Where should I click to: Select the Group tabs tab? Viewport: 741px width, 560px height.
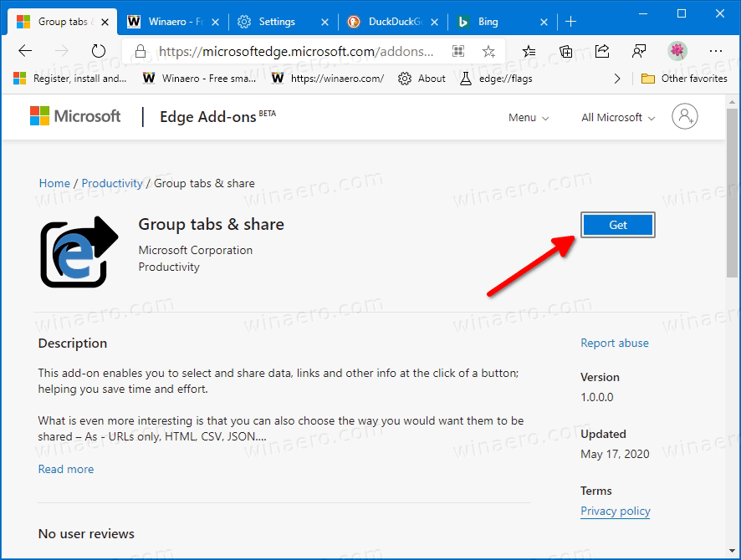click(63, 22)
